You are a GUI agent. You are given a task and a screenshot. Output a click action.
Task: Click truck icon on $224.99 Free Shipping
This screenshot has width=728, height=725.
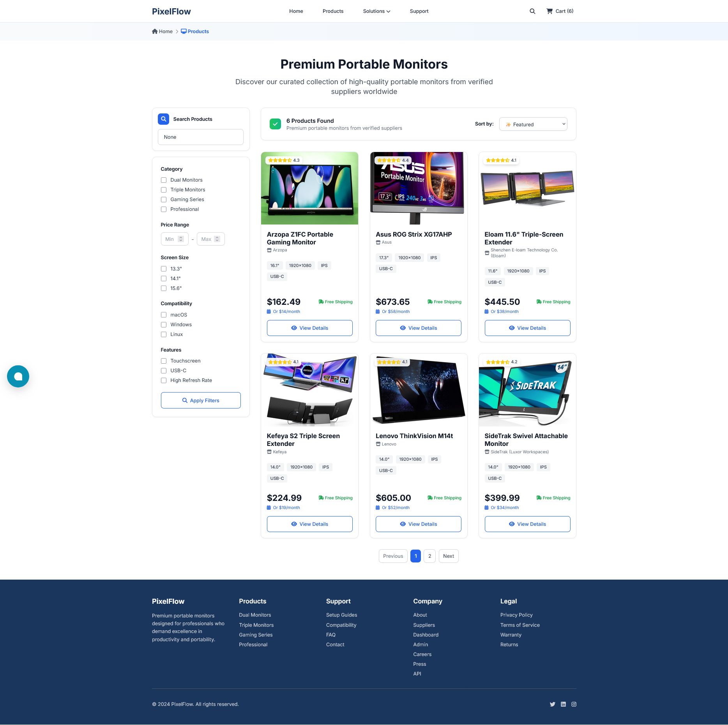click(321, 498)
